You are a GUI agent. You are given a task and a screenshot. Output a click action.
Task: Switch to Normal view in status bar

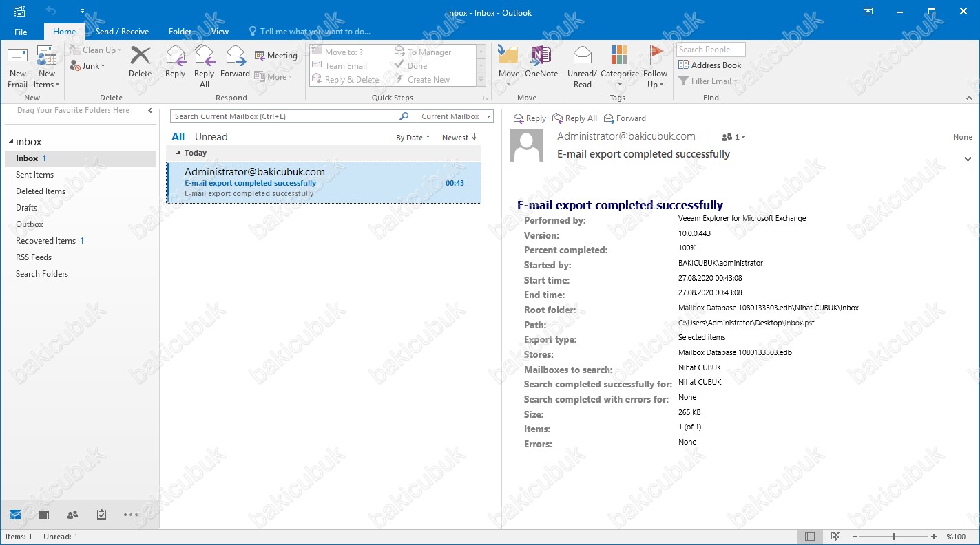(x=810, y=537)
